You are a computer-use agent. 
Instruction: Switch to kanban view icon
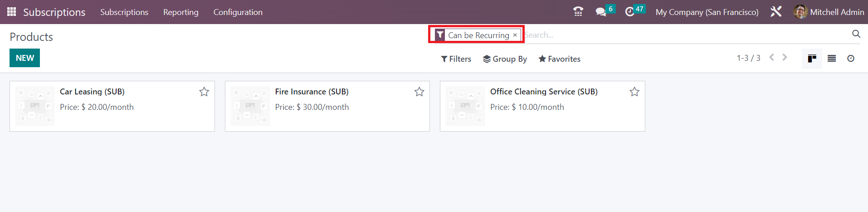(x=812, y=59)
